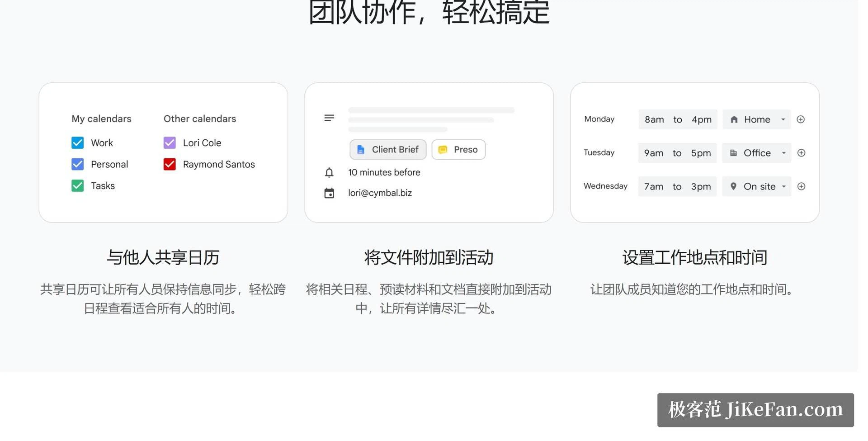Click the calendar icon beside lori@cymbal.biz

click(x=329, y=193)
